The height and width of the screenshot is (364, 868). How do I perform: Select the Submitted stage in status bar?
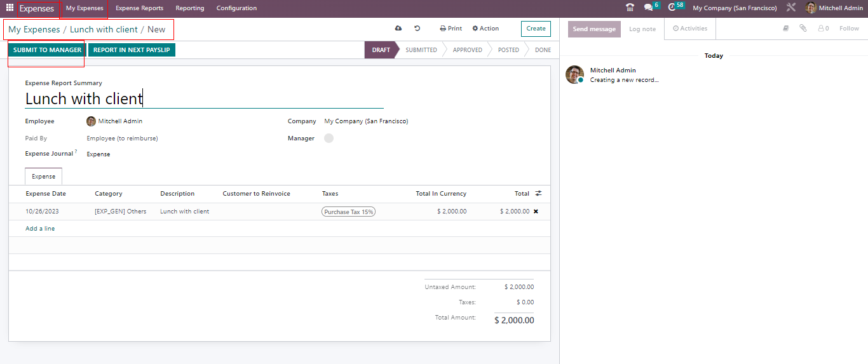(421, 50)
